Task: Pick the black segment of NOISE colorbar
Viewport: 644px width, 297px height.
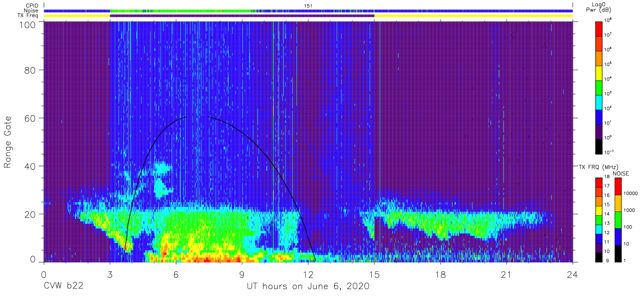Action: click(618, 252)
